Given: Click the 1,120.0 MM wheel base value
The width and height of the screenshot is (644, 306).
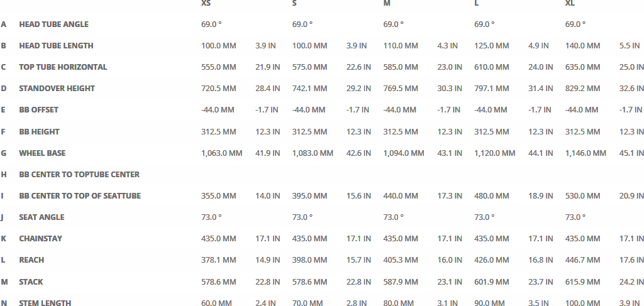Looking at the screenshot, I should [x=494, y=153].
